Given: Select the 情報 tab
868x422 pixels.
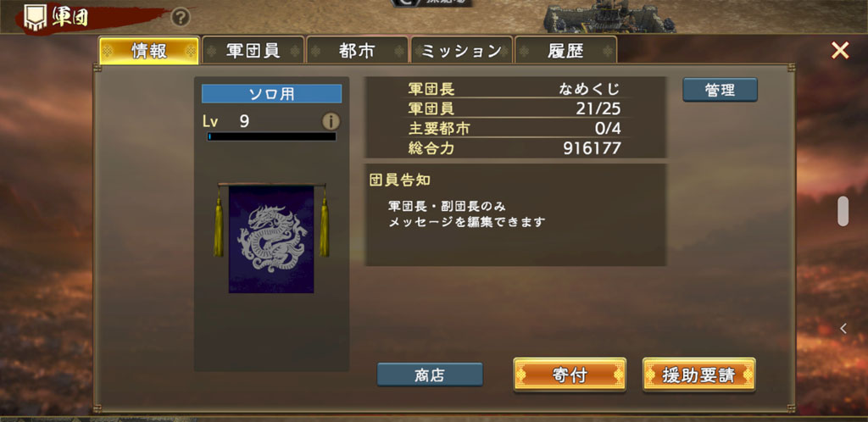Looking at the screenshot, I should [x=149, y=51].
